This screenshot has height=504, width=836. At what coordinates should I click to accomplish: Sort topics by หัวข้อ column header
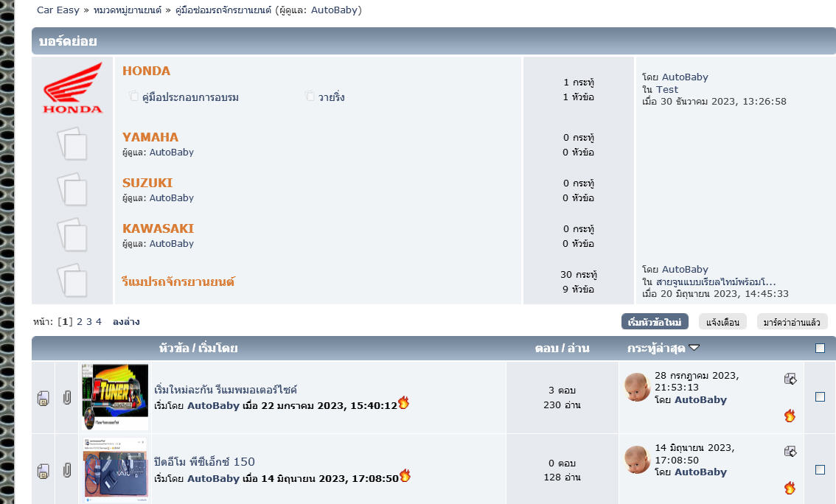(x=174, y=349)
